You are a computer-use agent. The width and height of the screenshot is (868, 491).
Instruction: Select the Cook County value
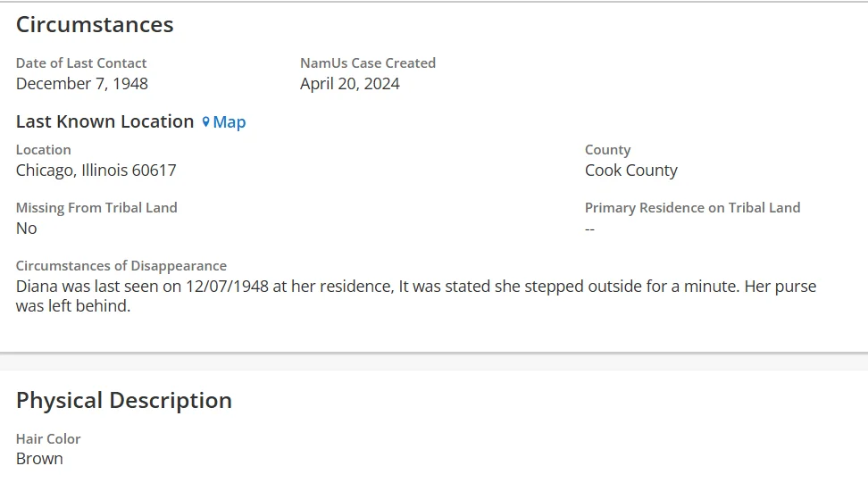point(631,171)
